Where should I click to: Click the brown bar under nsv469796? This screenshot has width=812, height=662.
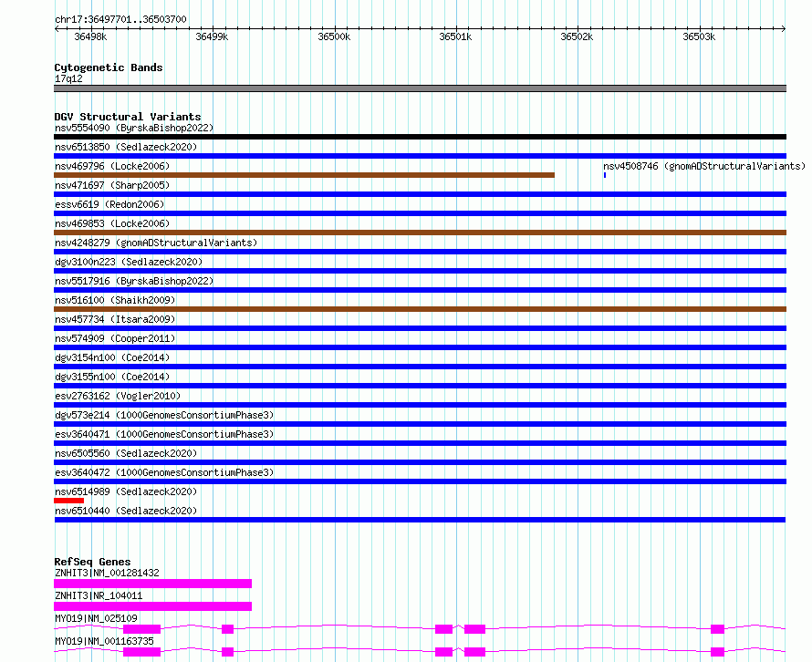pos(304,175)
